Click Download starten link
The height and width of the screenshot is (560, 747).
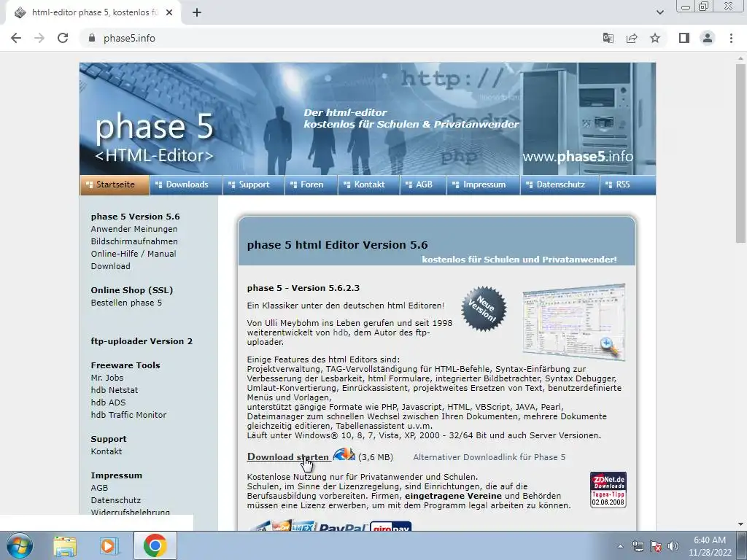287,456
